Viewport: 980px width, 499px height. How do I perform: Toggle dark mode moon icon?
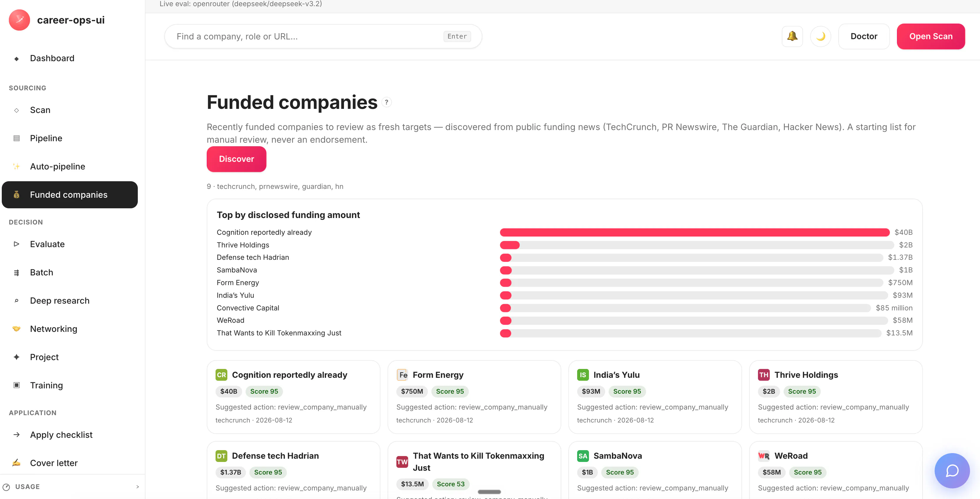click(821, 36)
